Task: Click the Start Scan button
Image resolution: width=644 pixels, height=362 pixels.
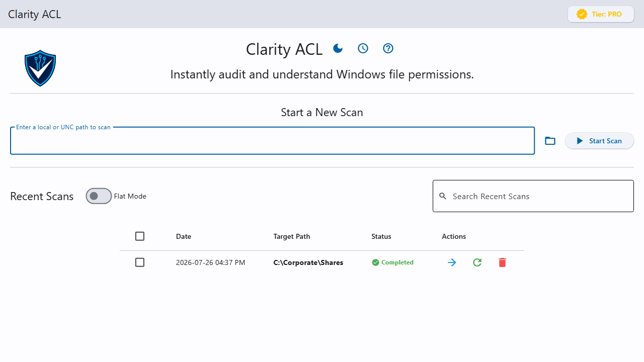Action: coord(599,141)
